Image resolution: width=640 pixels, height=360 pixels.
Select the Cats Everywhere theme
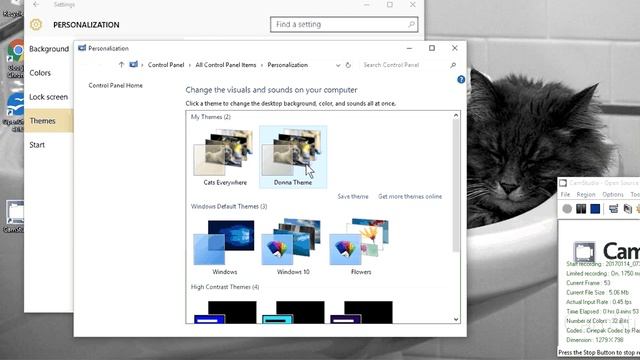225,157
